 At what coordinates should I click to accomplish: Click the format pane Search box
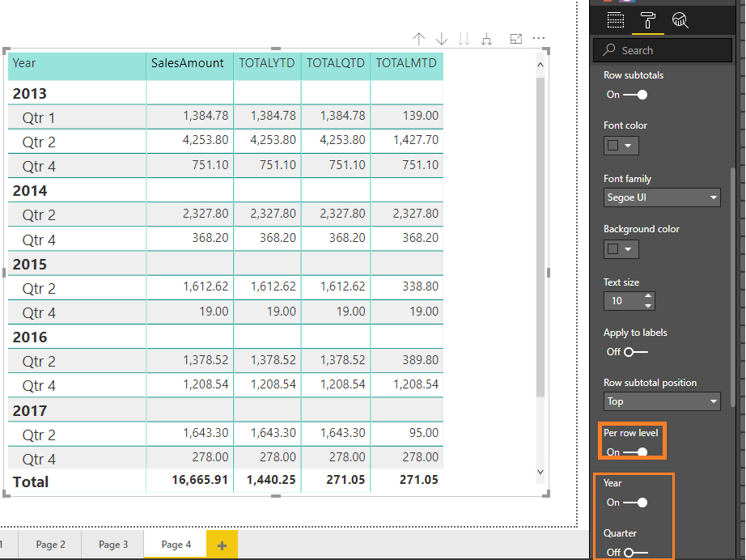tap(663, 50)
